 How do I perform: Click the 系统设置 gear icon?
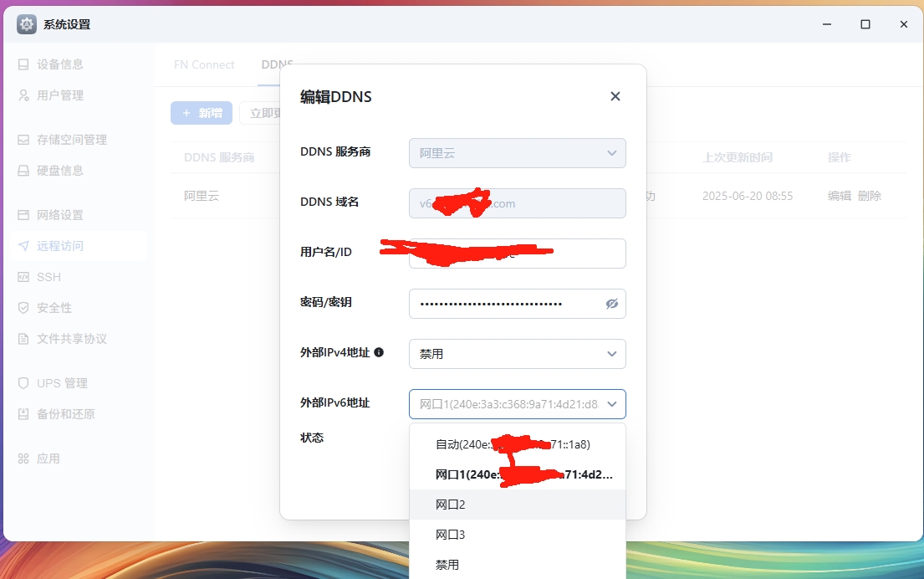tap(27, 24)
